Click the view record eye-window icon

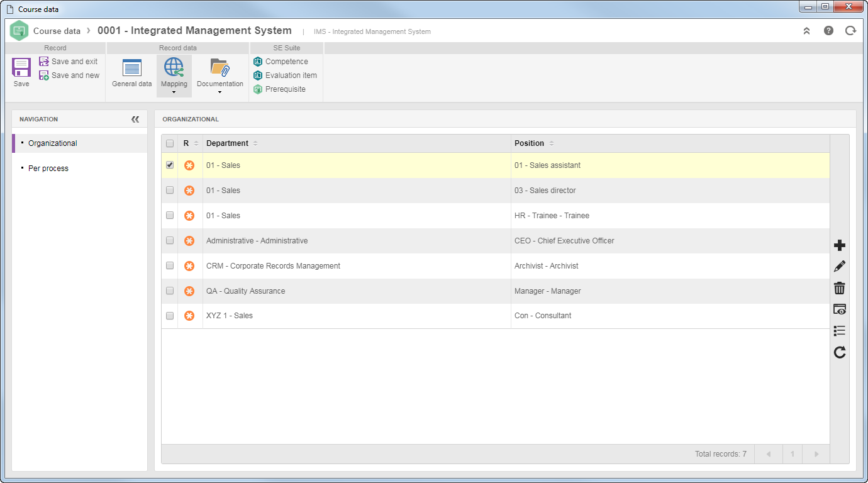[840, 309]
